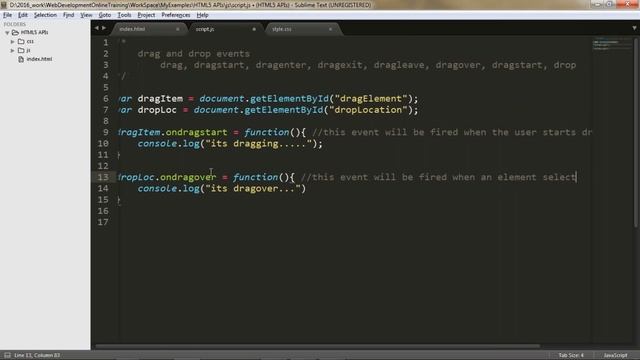Viewport: 640px width, 360px height.
Task: Click the dropLoc variable name on line 7
Action: 157,110
